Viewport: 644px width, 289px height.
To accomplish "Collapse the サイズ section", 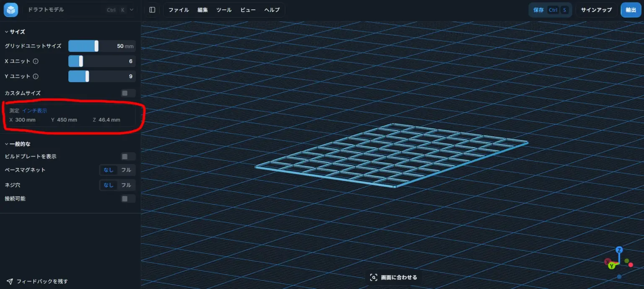I will (x=6, y=31).
